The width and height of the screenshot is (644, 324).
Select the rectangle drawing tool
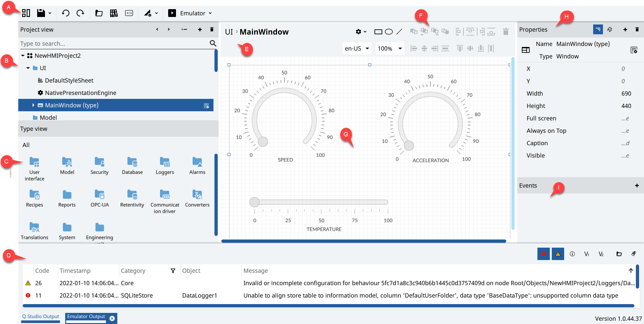coord(378,32)
